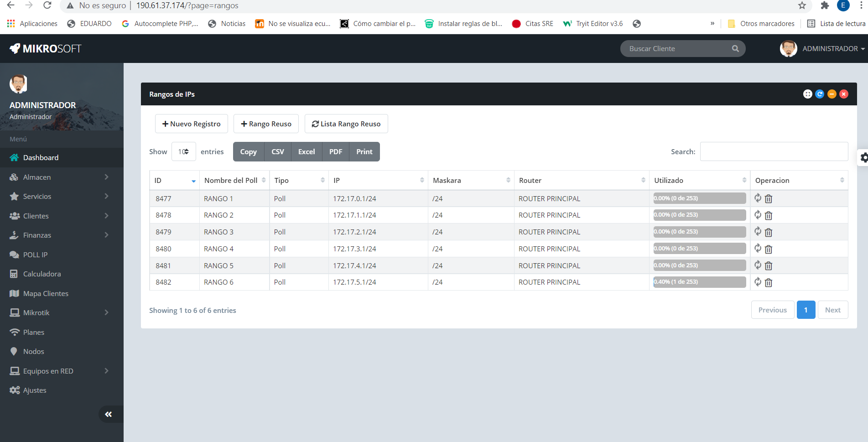Delete RANGO 5 using trash icon
Screen dimensions: 868x442
[x=769, y=266]
